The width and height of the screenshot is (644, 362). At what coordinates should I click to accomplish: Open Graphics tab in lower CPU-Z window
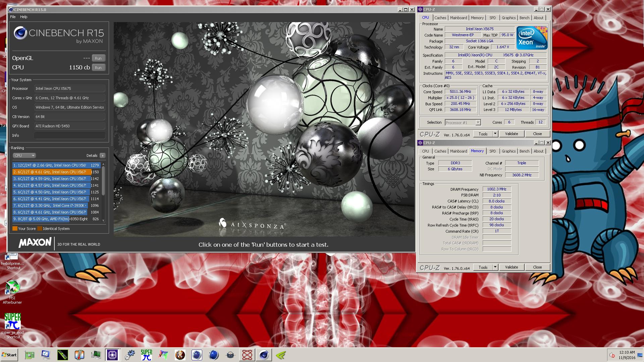pos(508,151)
